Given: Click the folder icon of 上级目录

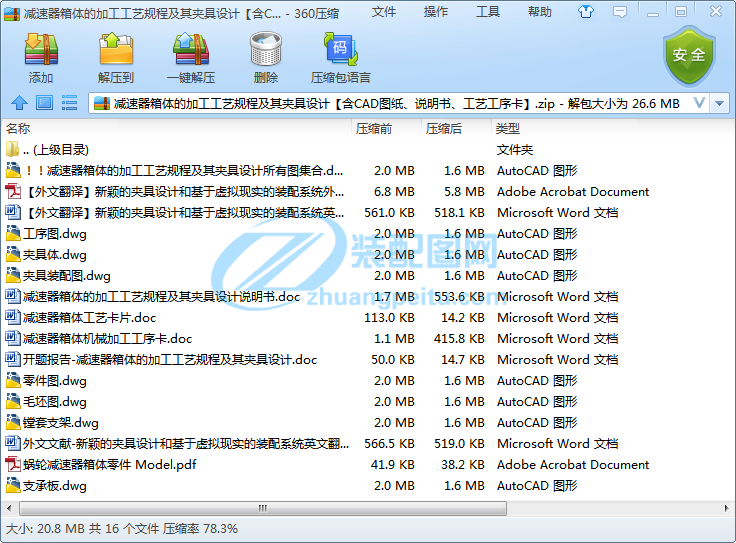Looking at the screenshot, I should (13, 149).
